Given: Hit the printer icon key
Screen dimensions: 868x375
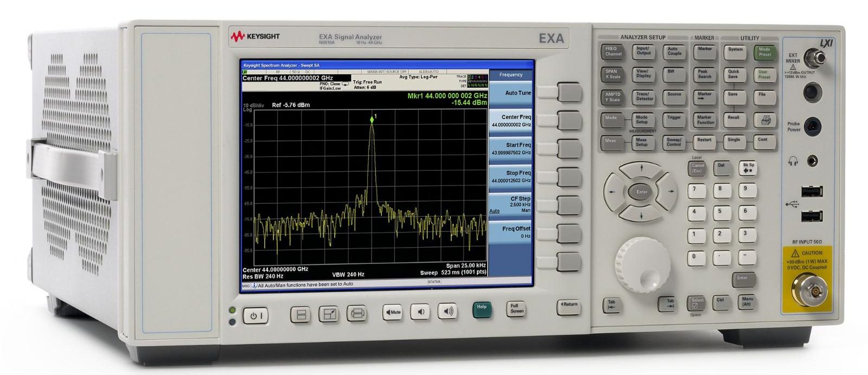Looking at the screenshot, I should [x=765, y=120].
